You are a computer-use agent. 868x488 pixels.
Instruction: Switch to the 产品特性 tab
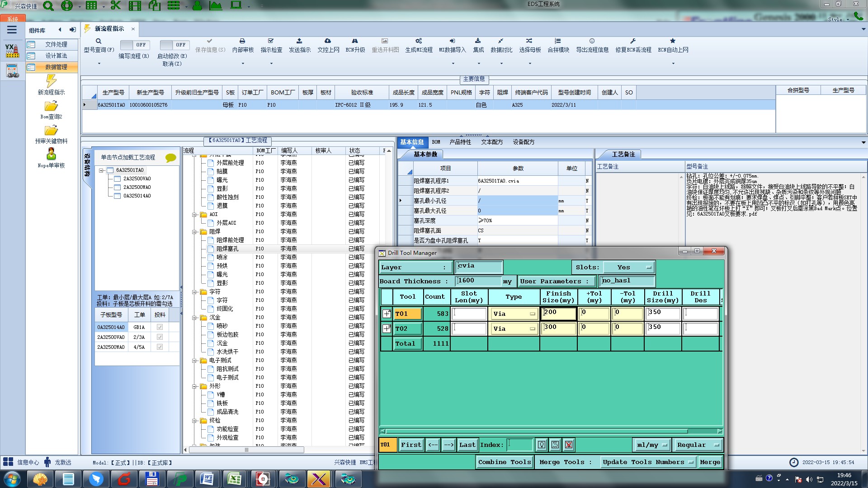(460, 142)
